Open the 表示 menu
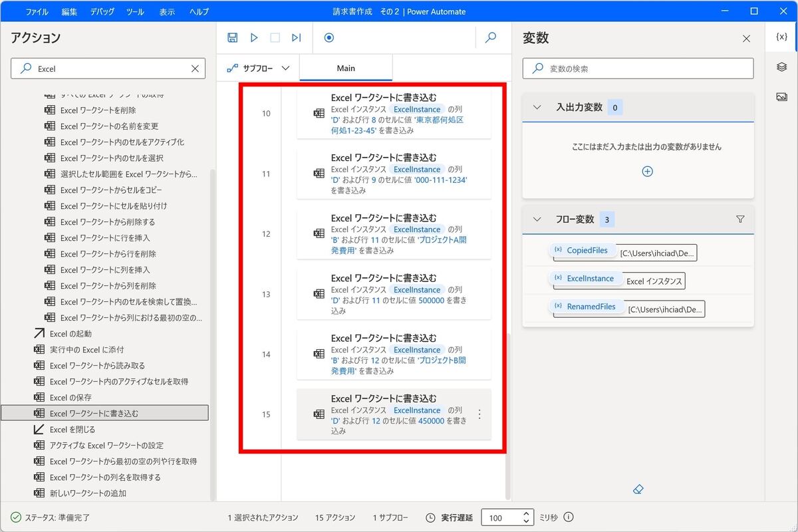Screen dimensions: 798x532 pos(167,12)
